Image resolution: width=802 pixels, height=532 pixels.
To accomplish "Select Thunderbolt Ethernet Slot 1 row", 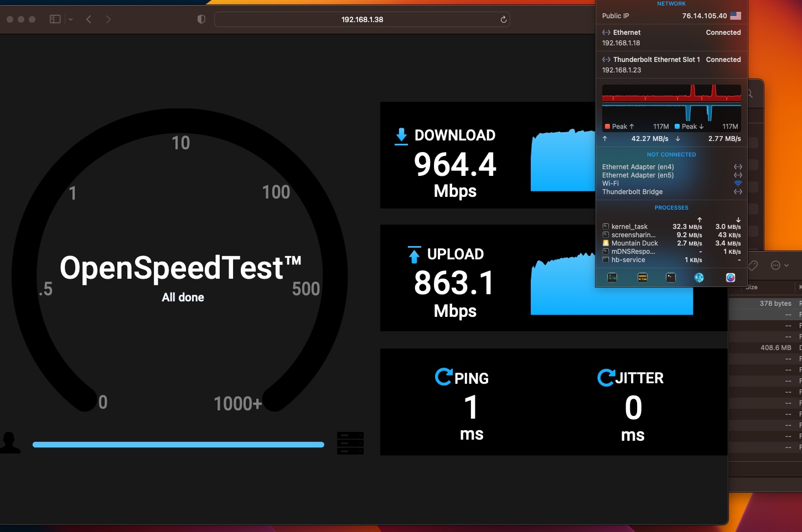I will (671, 65).
